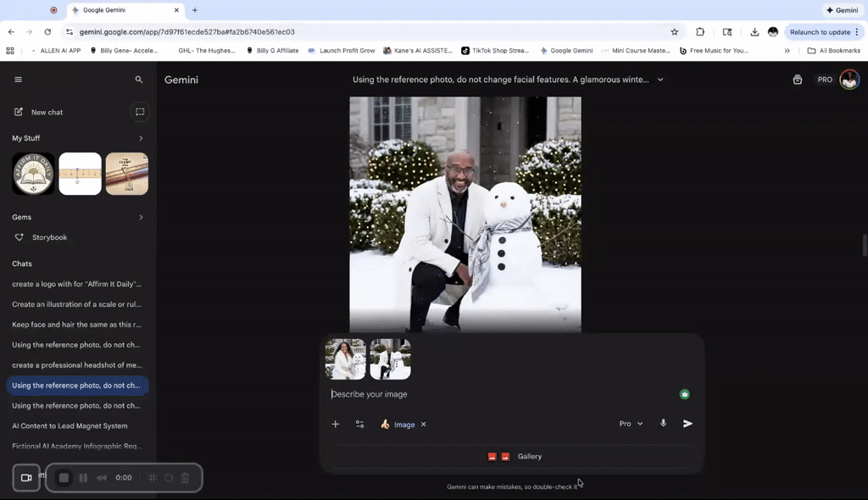This screenshot has width=868, height=500.
Task: Open chat 'create a professional headshot of me...'
Action: tap(77, 365)
